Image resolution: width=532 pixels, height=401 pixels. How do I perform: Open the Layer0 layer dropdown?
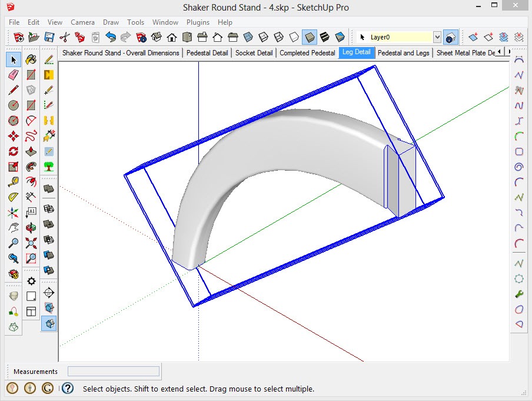(x=437, y=37)
